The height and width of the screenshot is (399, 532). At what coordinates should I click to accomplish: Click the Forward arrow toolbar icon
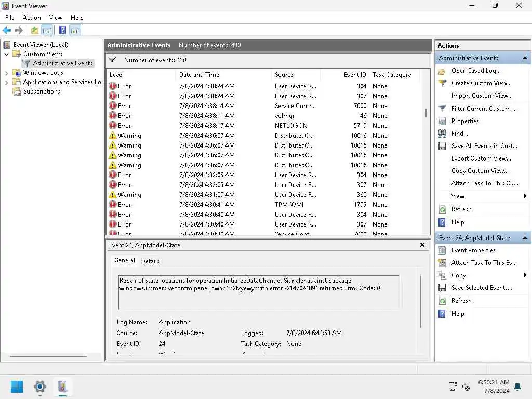tap(19, 31)
